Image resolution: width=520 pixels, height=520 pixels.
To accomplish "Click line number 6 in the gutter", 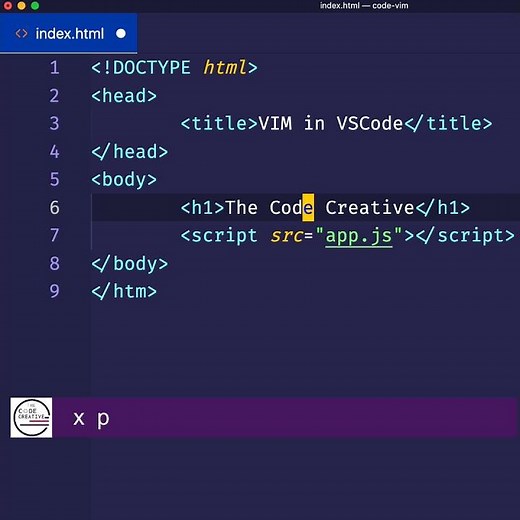I will pyautogui.click(x=55, y=208).
